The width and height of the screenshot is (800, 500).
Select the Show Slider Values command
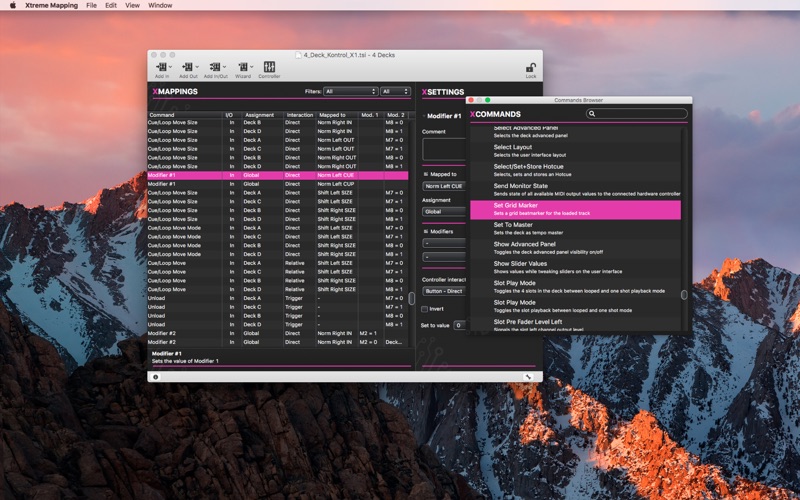point(575,267)
